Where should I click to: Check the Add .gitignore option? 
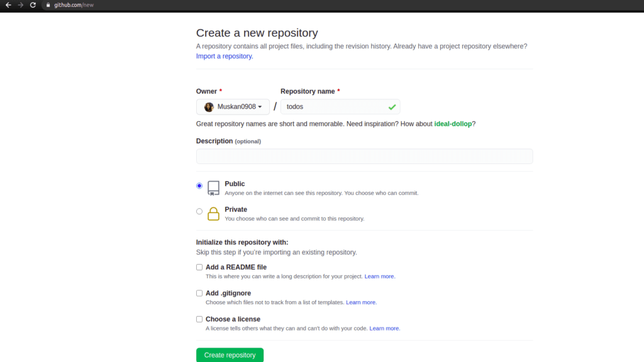click(x=199, y=293)
